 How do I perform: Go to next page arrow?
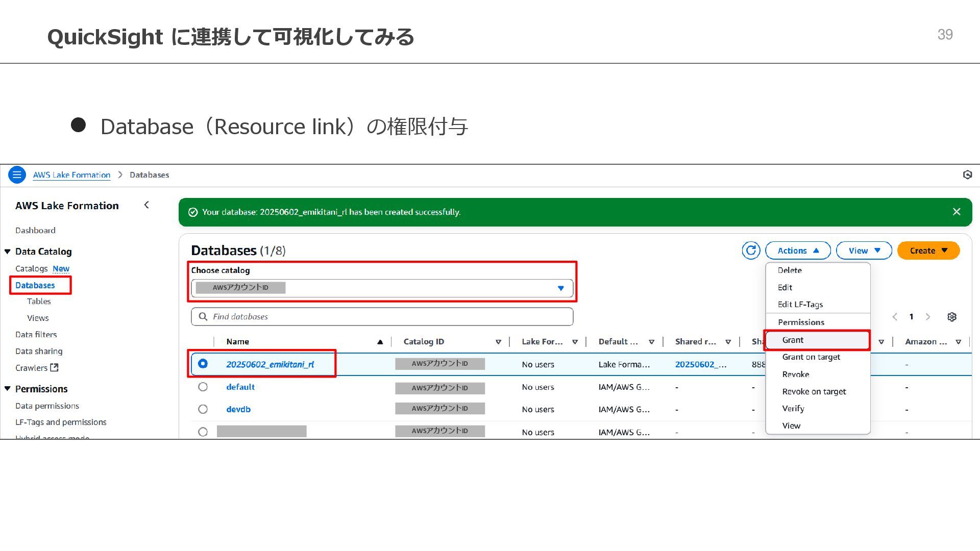pyautogui.click(x=928, y=317)
